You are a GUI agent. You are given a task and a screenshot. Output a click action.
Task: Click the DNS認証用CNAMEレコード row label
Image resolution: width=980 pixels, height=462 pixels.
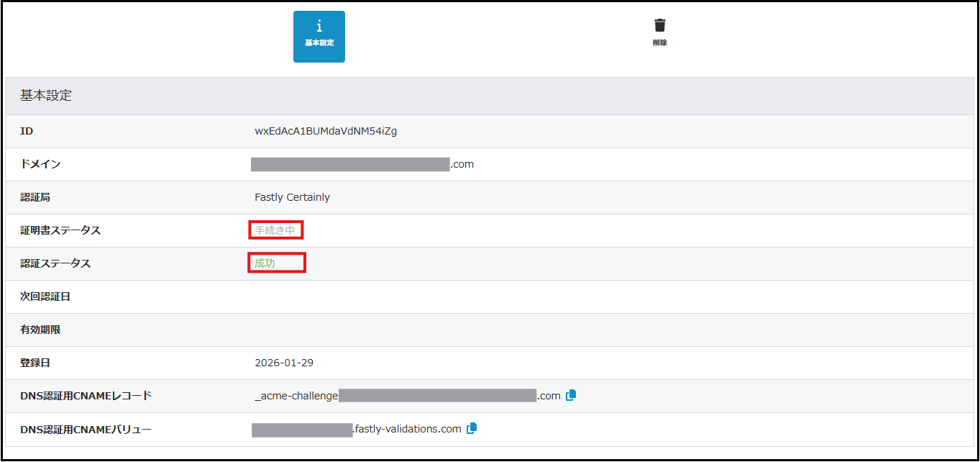(x=86, y=396)
